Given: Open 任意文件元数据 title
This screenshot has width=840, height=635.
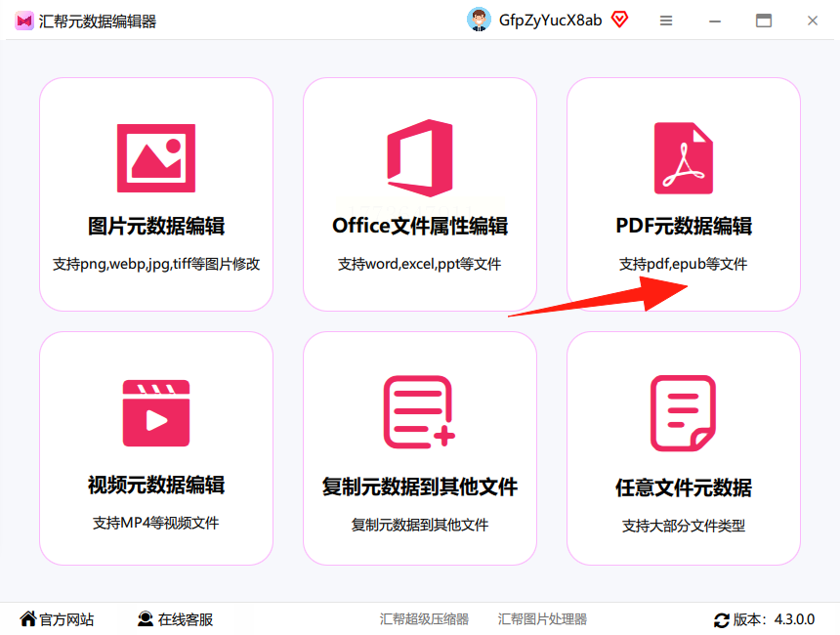Looking at the screenshot, I should [x=684, y=488].
